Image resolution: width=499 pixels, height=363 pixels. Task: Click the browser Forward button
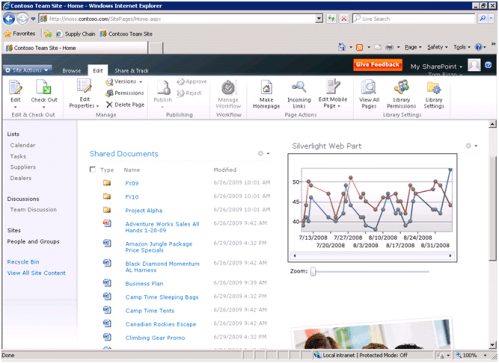(x=22, y=19)
